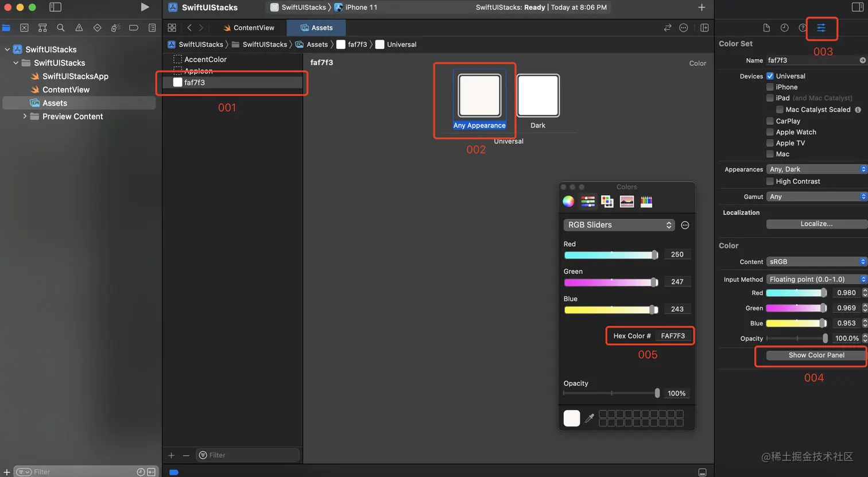
Task: Open the Issue navigator warning icon
Action: point(79,28)
